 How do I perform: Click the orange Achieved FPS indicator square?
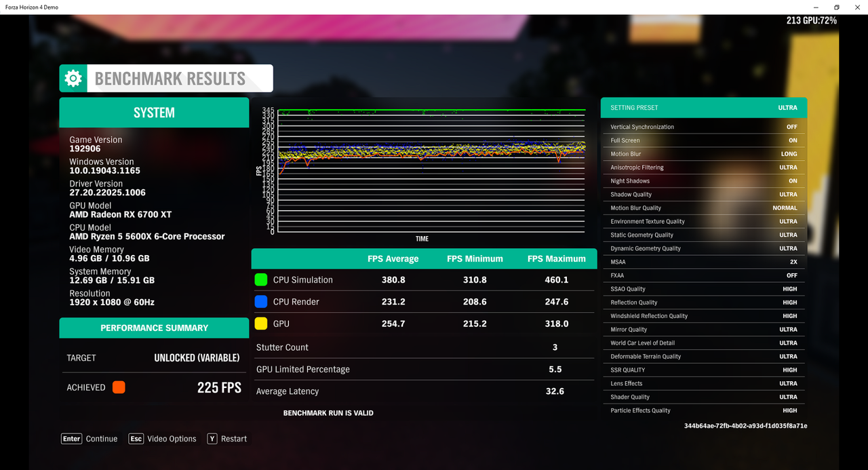[119, 387]
